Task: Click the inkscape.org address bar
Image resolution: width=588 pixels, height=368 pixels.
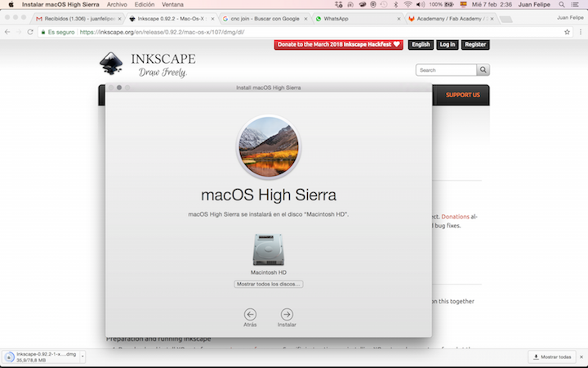Action: (x=300, y=32)
